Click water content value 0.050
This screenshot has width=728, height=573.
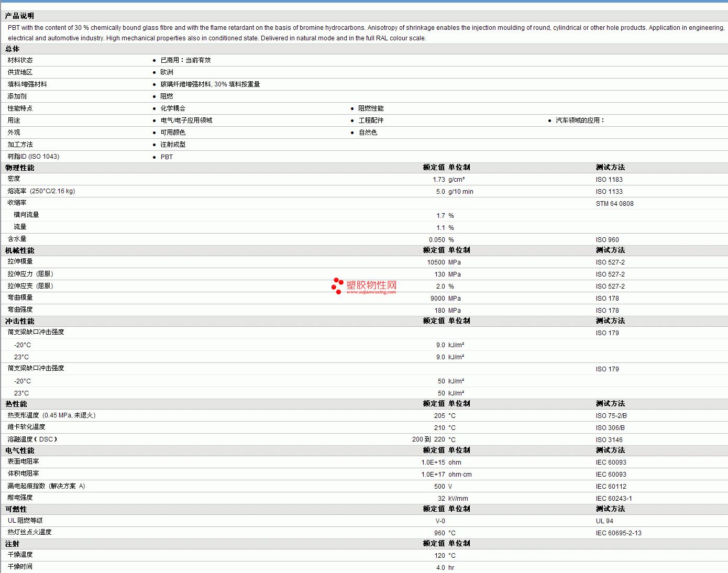(x=437, y=240)
